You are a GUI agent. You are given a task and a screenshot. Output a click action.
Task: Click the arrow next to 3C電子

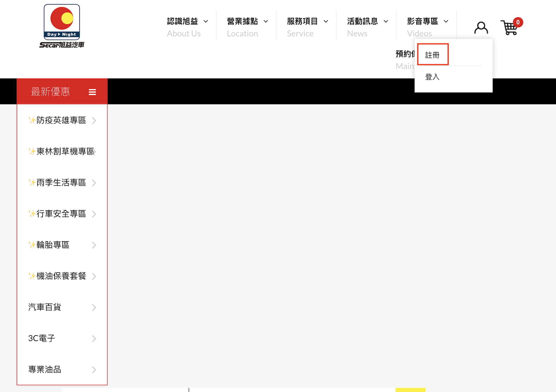click(94, 339)
